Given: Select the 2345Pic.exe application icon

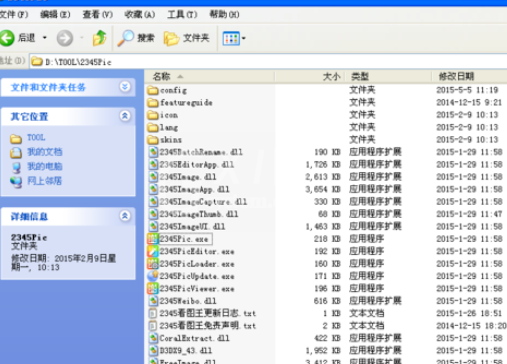Looking at the screenshot, I should tap(153, 239).
